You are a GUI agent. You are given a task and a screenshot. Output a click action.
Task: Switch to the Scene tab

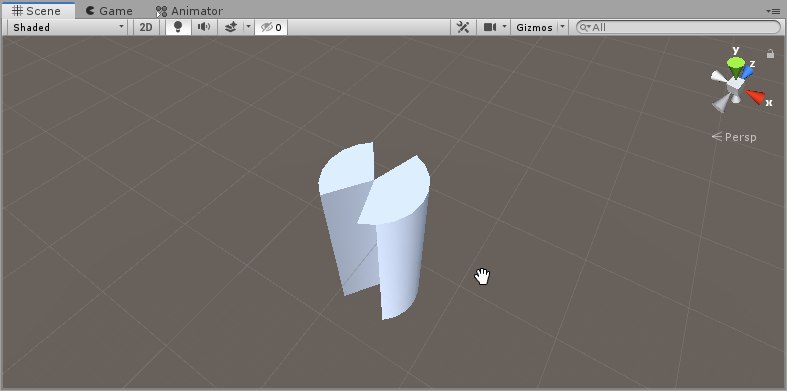pos(39,11)
